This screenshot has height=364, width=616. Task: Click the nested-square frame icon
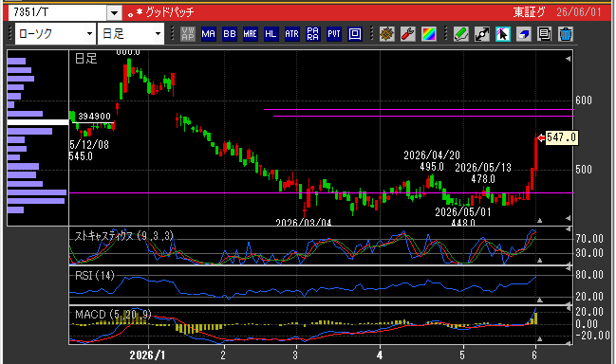point(355,34)
